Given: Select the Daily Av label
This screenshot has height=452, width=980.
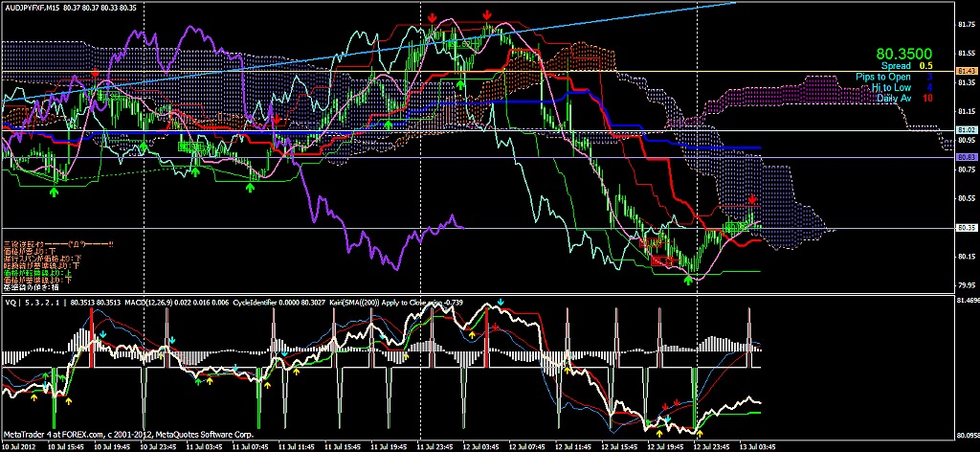Looking at the screenshot, I should [x=893, y=98].
